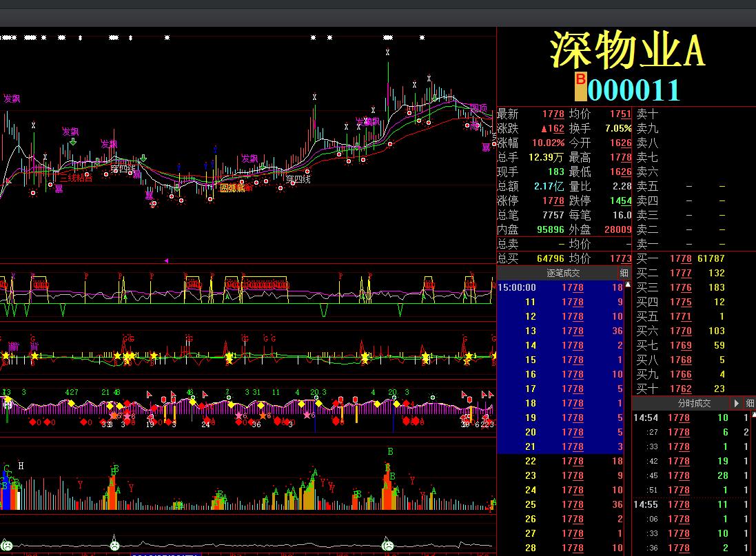Click the 买一 volume 61787

[x=711, y=258]
